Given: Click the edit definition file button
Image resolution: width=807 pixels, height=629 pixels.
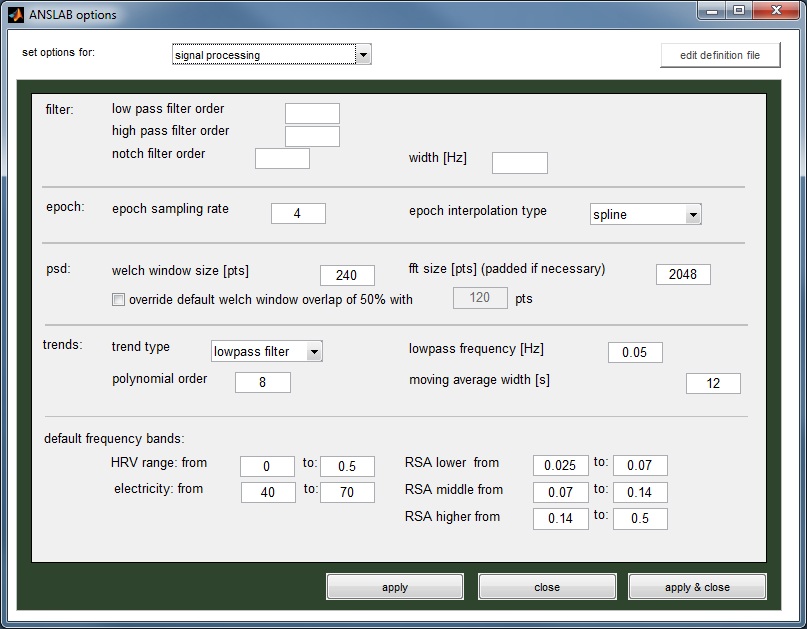Looking at the screenshot, I should coord(720,55).
